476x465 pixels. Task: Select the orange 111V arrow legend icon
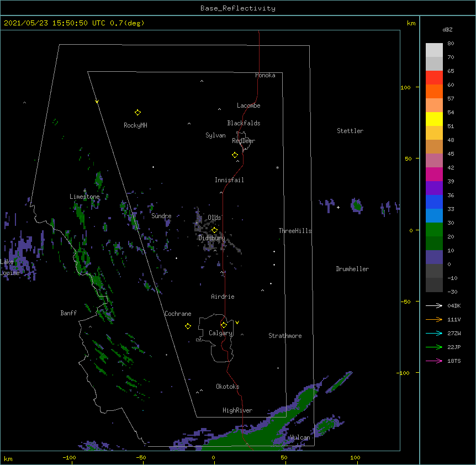pos(434,319)
